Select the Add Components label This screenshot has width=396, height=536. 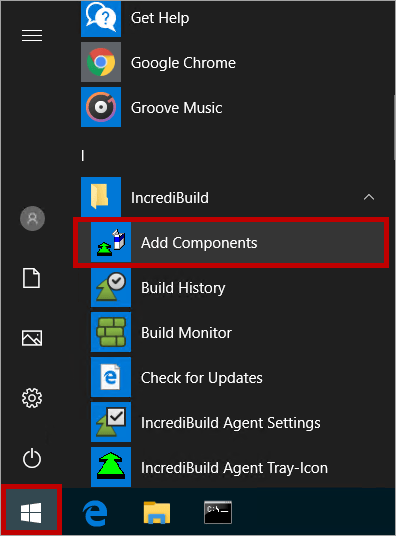coord(199,243)
